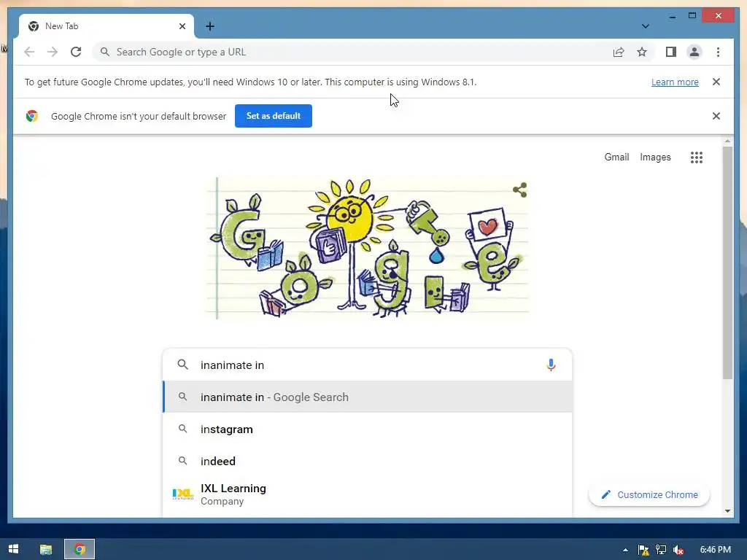747x560 pixels.
Task: Click the network tray icon
Action: [x=661, y=550]
